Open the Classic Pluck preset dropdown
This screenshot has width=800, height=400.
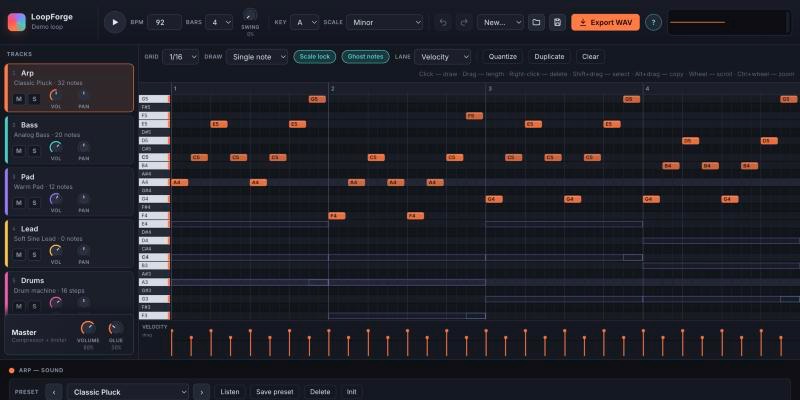(128, 392)
